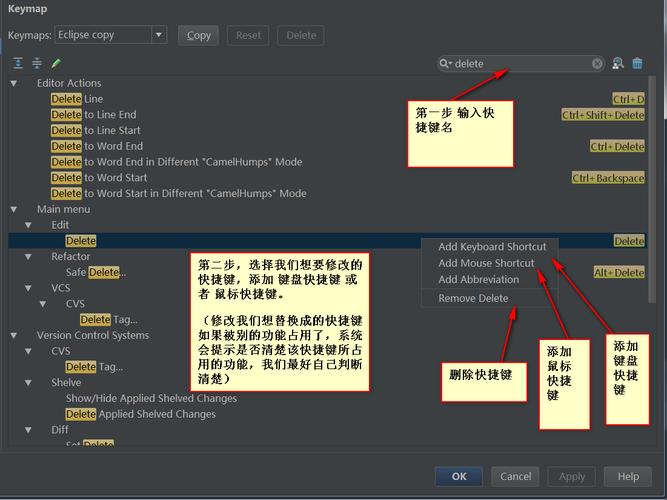
Task: Collapse the CVS node under Version Control Systems
Action: click(x=28, y=351)
